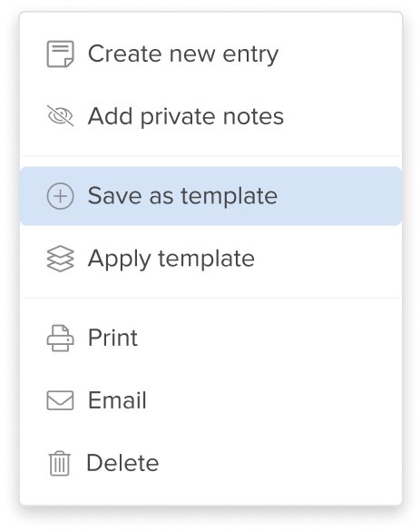The image size is (420, 531).
Task: Select Delete from the menu
Action: pyautogui.click(x=210, y=463)
